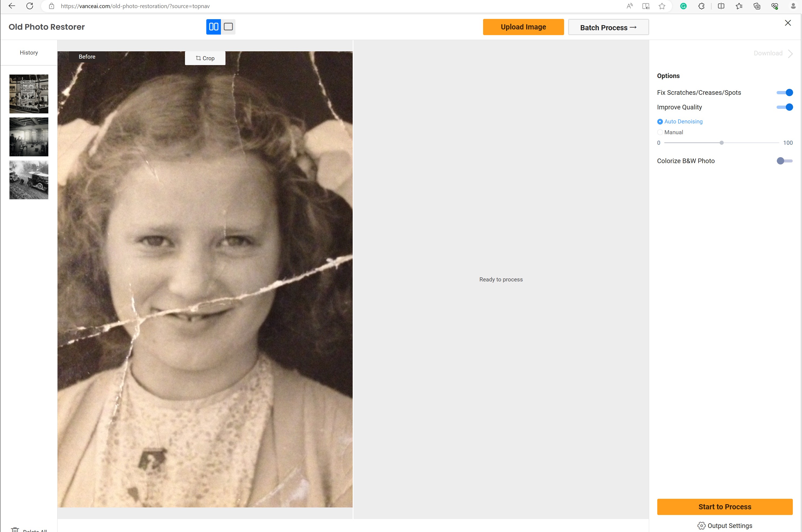Screen dimensions: 802x532
Task: Open the browser favorites list menu
Action: point(739,6)
